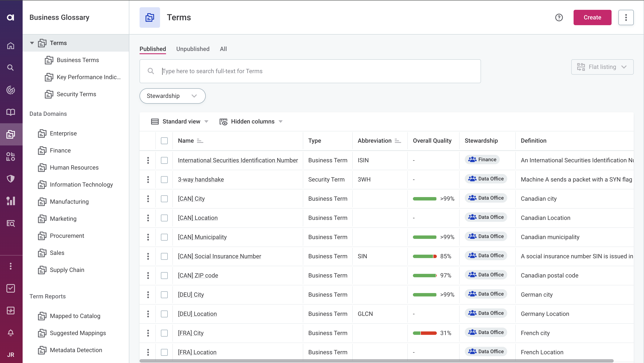Screen dimensions: 644x363
Task: Click the shield icon in sidebar
Action: 10,179
